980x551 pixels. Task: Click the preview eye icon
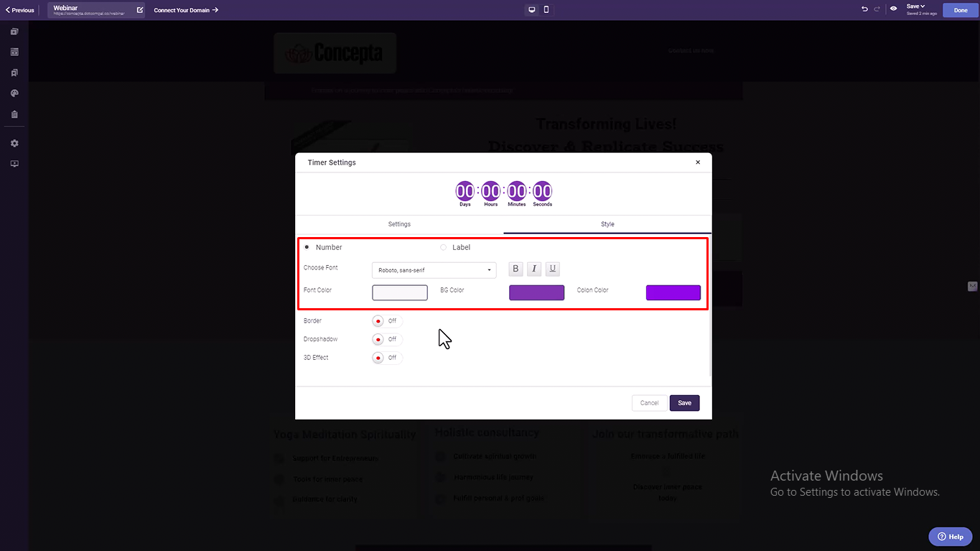(x=894, y=9)
